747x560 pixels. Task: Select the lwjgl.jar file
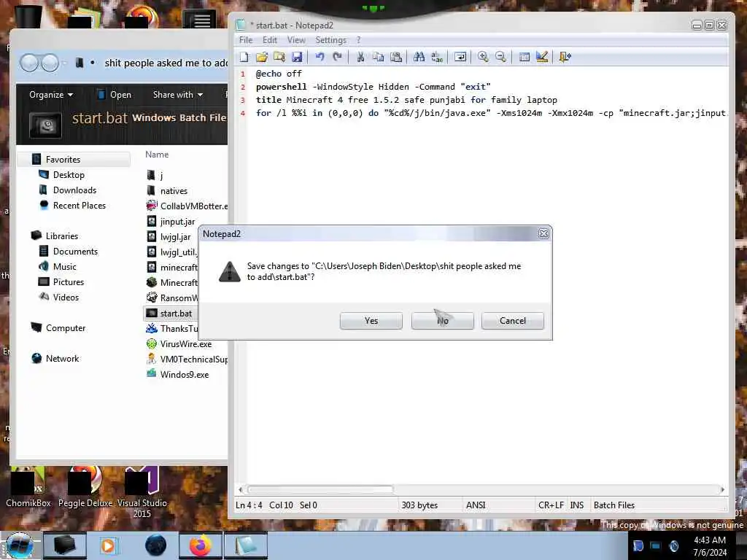pos(175,237)
